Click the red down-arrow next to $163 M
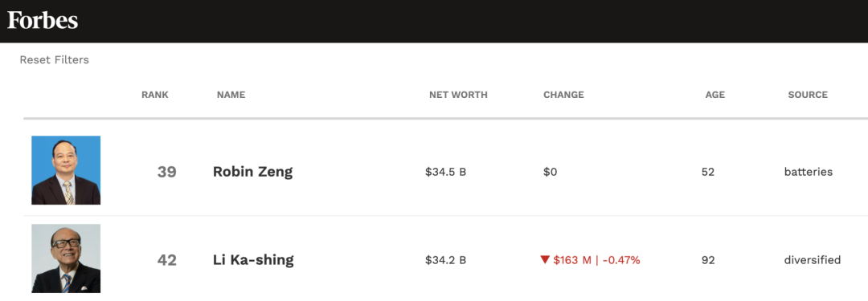 545,260
